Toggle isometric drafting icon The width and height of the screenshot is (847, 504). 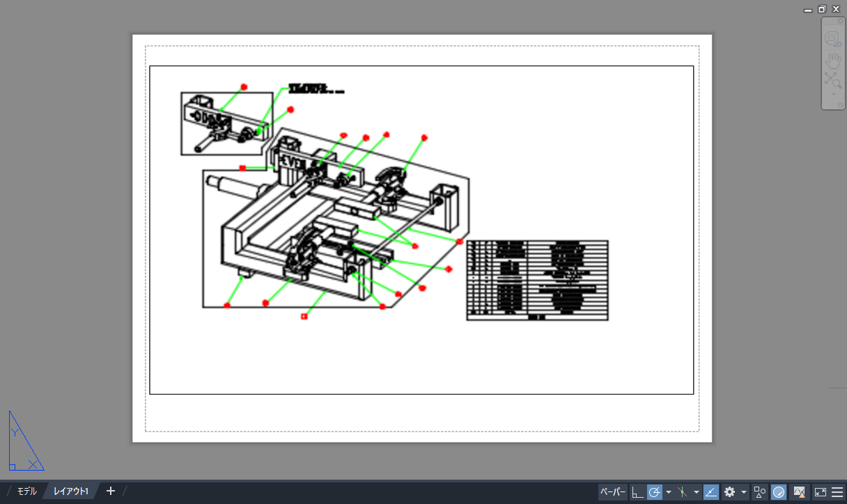[x=683, y=492]
